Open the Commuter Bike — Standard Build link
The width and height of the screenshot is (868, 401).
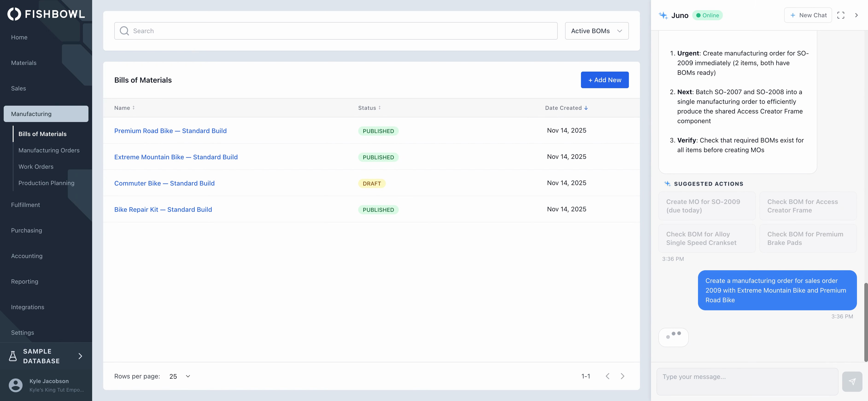pos(164,183)
